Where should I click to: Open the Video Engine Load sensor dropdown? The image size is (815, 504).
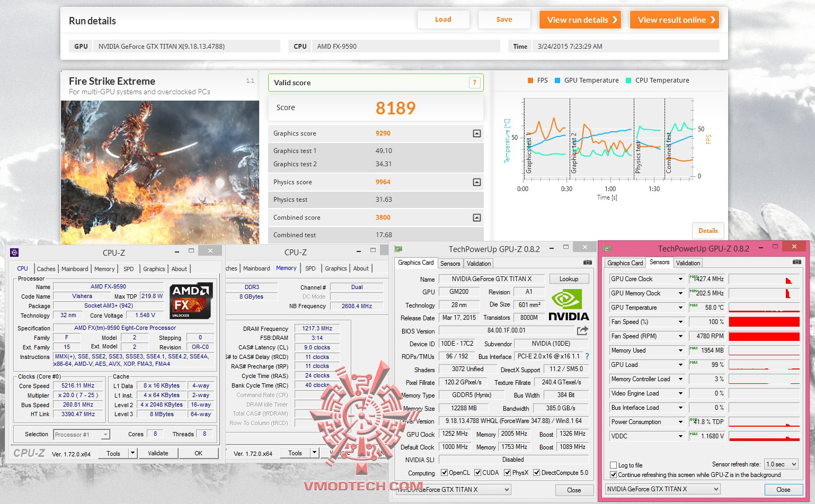(680, 393)
